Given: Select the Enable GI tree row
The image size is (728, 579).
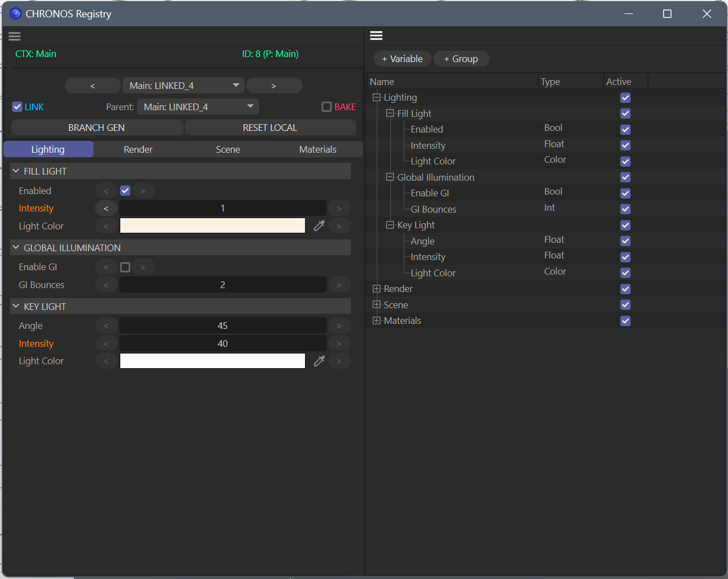Looking at the screenshot, I should click(x=546, y=193).
